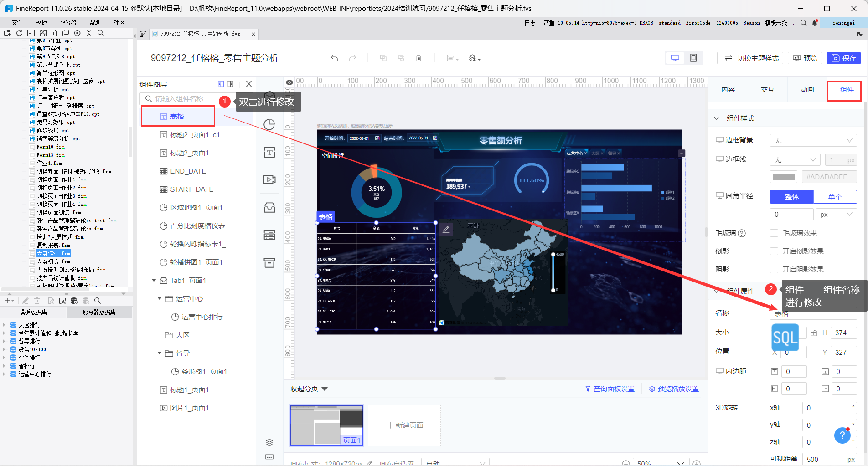Collapse the Tab1_页面1 tree node
868x466 pixels.
[x=154, y=280]
